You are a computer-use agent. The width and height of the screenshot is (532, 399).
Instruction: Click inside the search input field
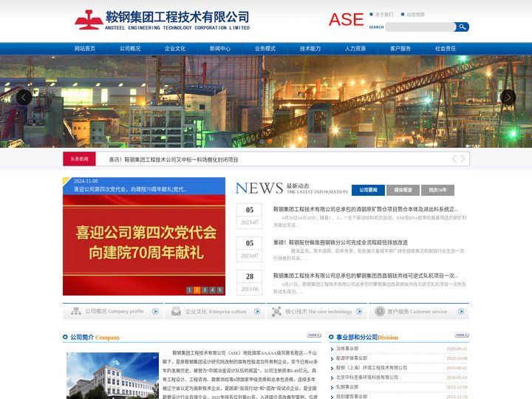(420, 27)
